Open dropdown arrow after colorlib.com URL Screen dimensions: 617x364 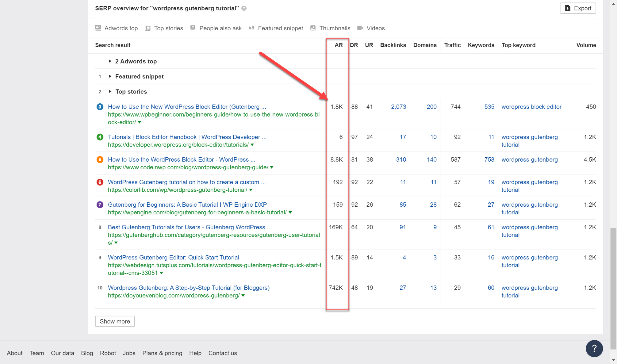click(251, 190)
